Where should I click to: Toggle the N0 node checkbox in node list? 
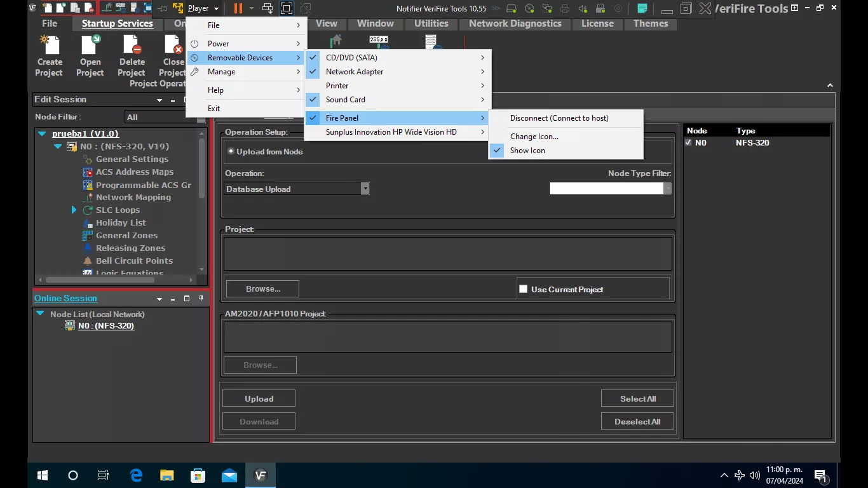point(688,143)
